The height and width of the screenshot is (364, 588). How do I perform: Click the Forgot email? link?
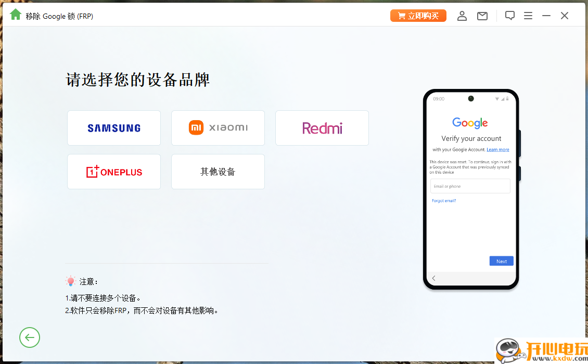(444, 200)
